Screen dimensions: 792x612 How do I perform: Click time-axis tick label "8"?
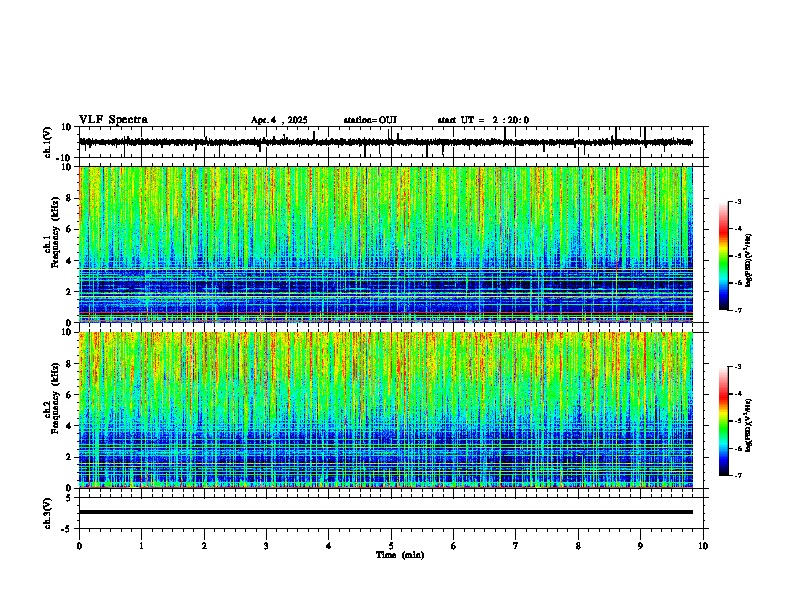click(578, 546)
